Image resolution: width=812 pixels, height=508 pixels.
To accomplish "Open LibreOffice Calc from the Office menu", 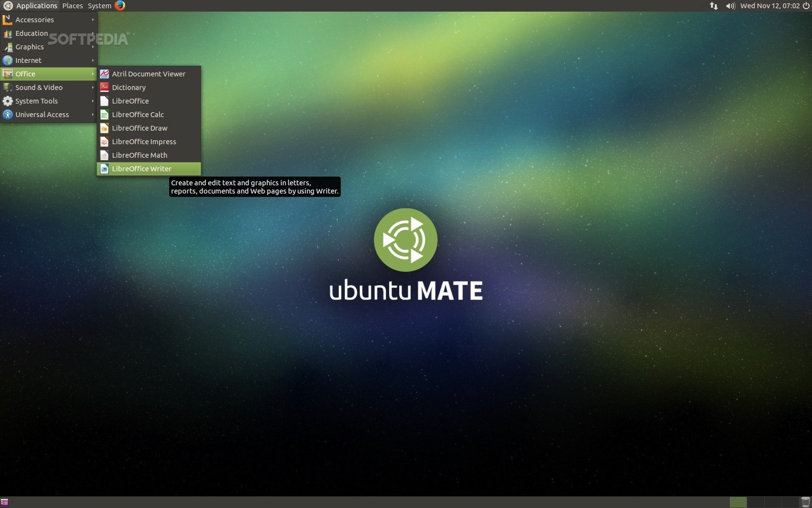I will pyautogui.click(x=138, y=115).
